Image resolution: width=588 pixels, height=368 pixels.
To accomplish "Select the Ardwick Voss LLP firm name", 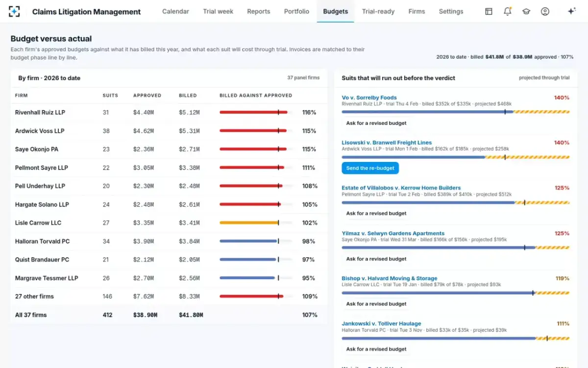I will [40, 131].
